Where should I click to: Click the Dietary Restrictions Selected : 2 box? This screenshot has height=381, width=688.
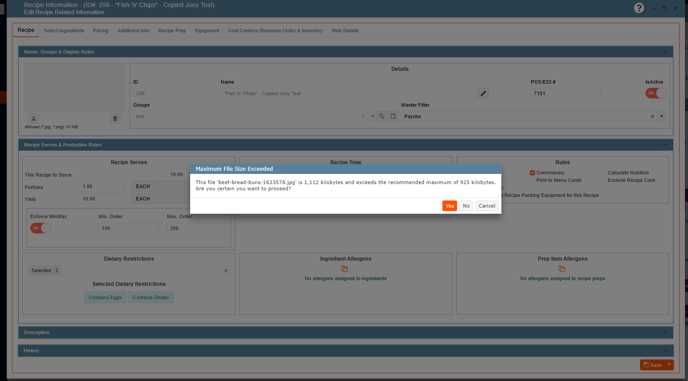point(129,271)
